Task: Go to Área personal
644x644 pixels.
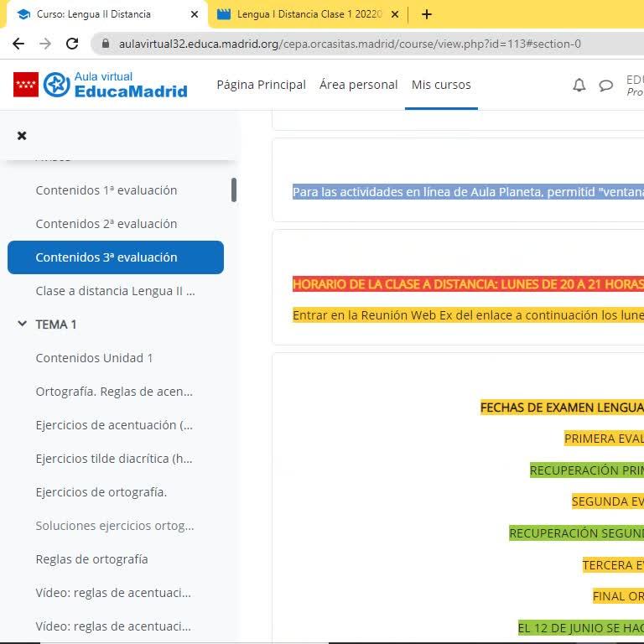Action: [x=359, y=85]
